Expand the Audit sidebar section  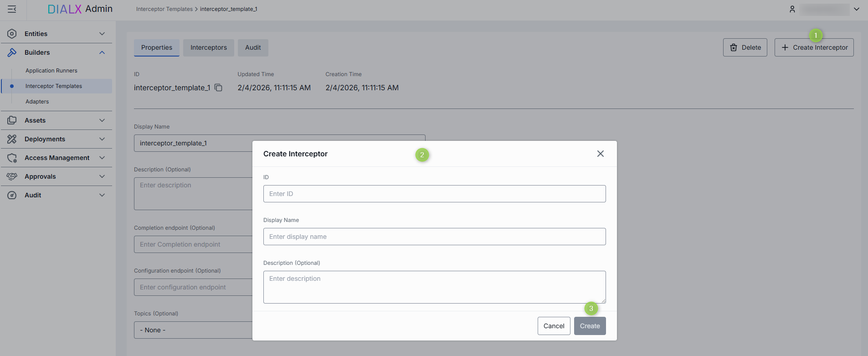coord(102,195)
